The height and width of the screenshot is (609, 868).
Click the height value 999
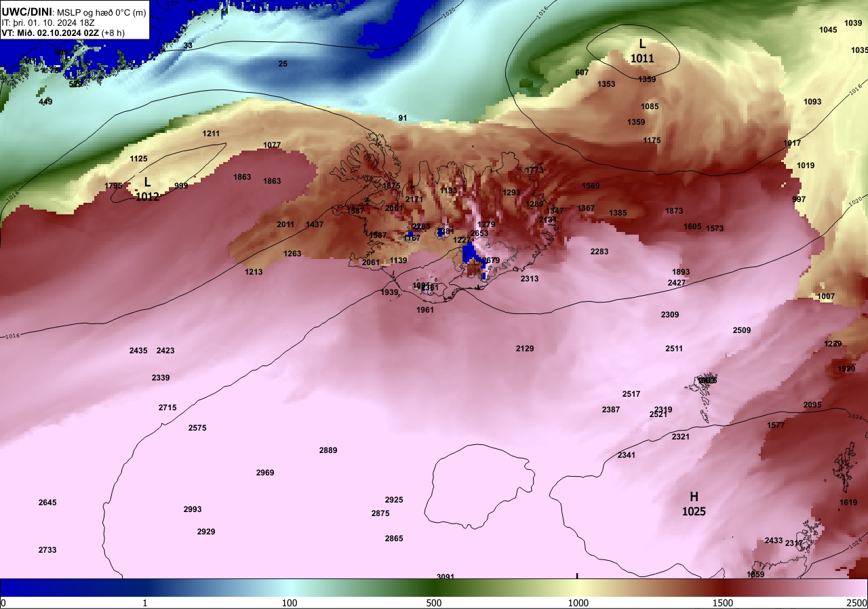point(181,186)
